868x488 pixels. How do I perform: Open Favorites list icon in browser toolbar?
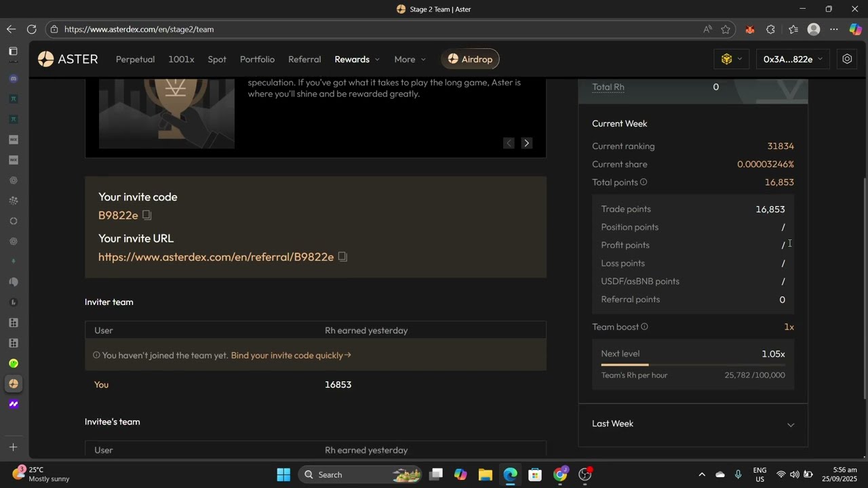point(793,29)
